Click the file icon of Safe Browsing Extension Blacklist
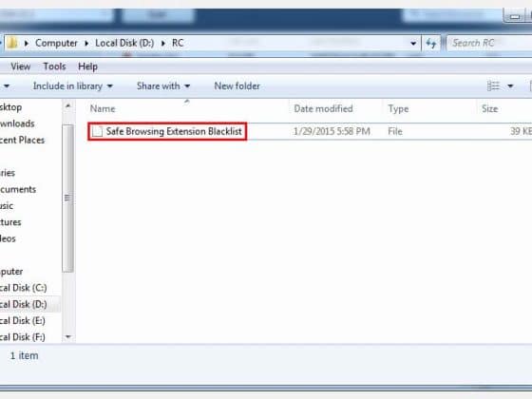Image resolution: width=532 pixels, height=399 pixels. click(97, 131)
